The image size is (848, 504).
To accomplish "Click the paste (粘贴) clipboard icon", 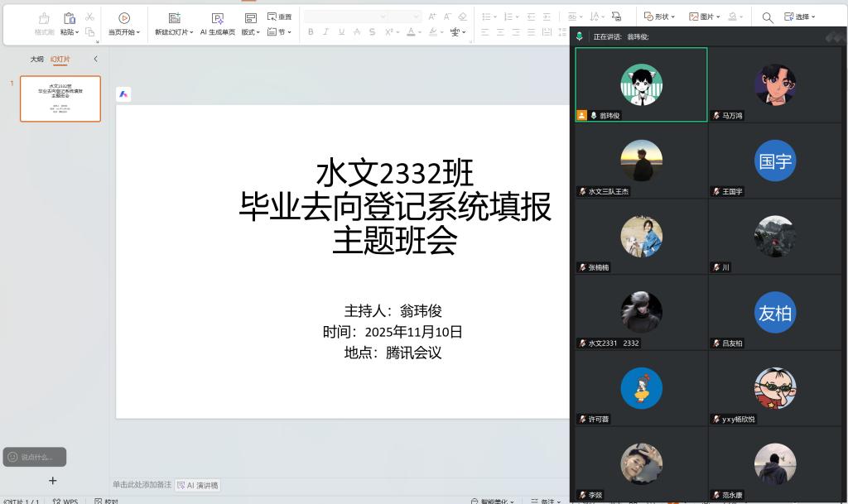I will coord(70,18).
